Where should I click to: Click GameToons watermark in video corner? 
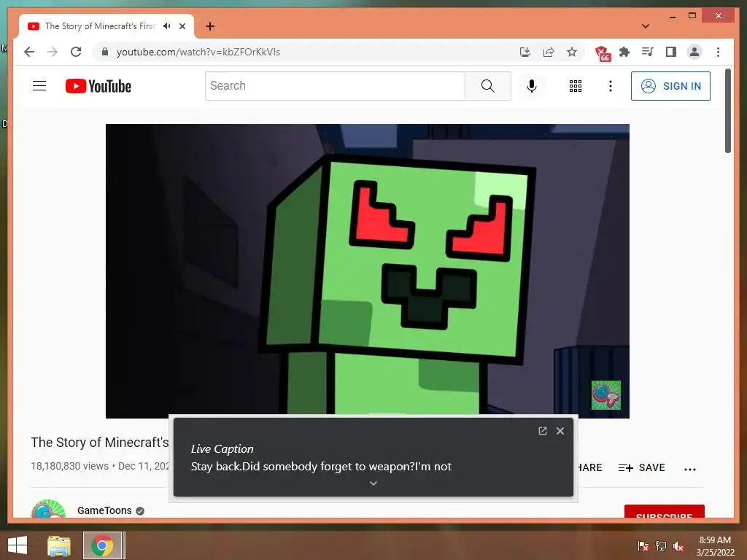pos(606,394)
